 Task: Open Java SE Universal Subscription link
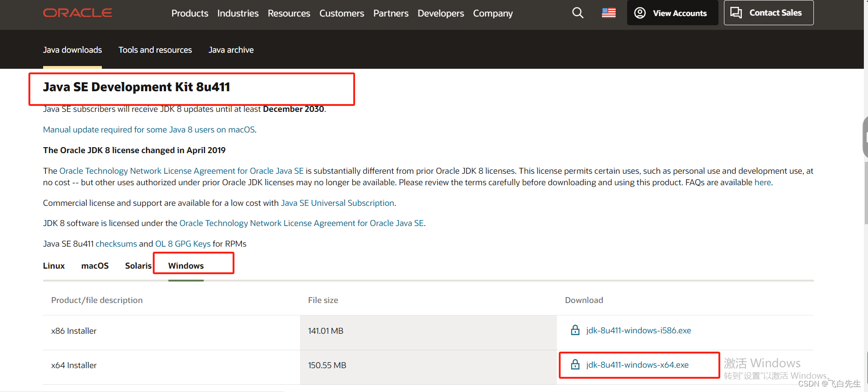point(338,203)
